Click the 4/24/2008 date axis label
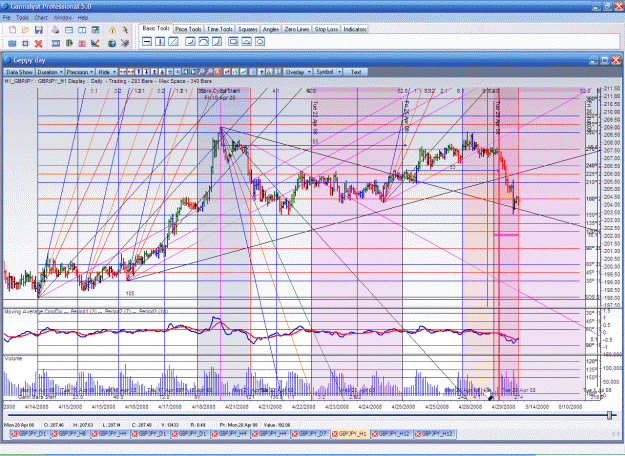625x456 pixels. coord(370,407)
